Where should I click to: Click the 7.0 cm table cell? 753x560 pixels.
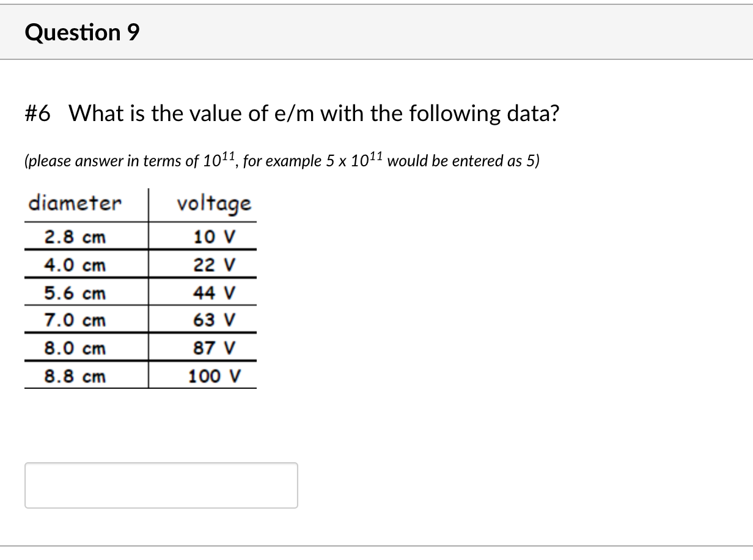[75, 320]
